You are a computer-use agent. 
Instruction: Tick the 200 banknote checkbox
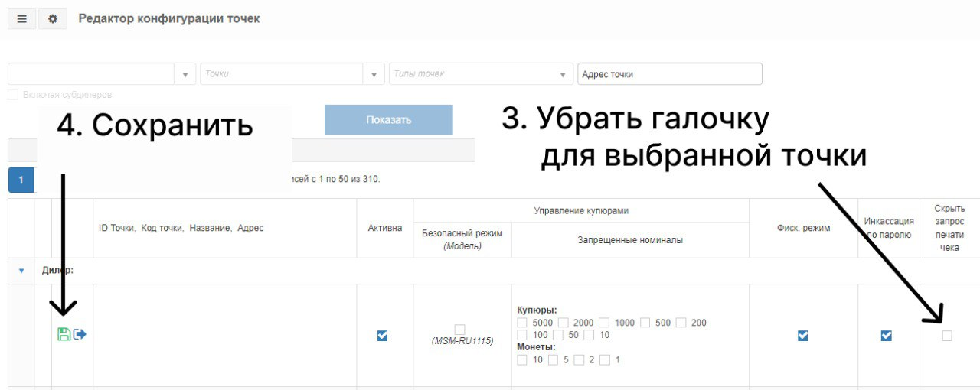pyautogui.click(x=681, y=323)
